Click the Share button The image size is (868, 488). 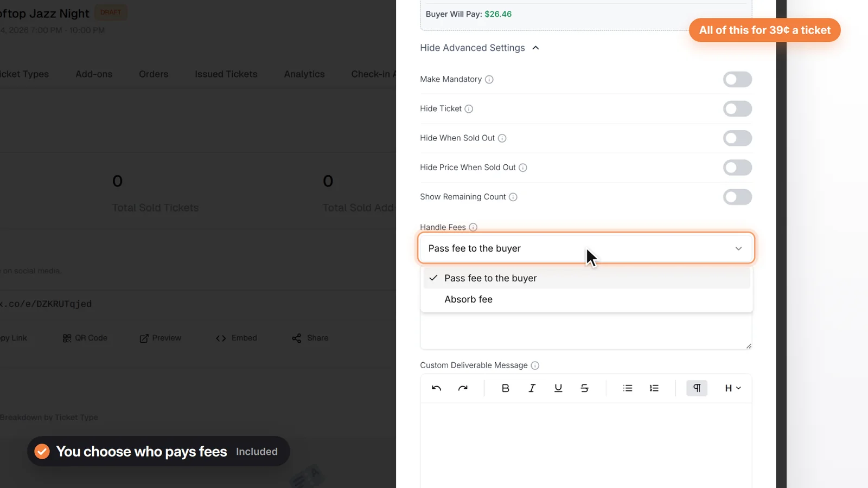pos(310,338)
